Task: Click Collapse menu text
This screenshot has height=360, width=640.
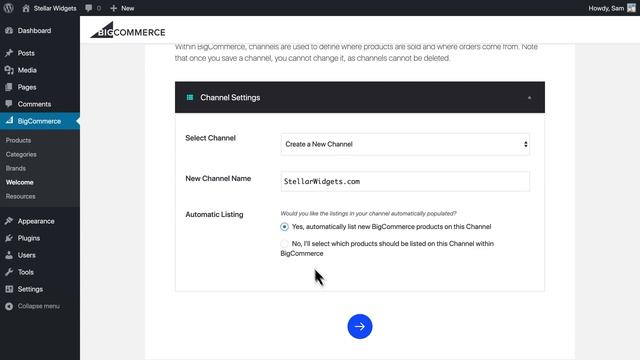Action: pyautogui.click(x=39, y=306)
